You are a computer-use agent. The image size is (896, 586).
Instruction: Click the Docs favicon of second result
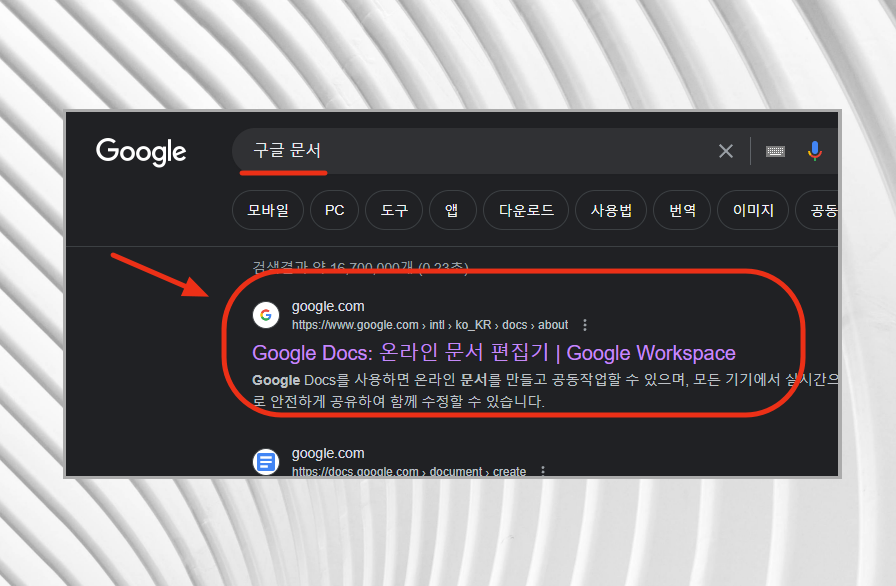[266, 461]
